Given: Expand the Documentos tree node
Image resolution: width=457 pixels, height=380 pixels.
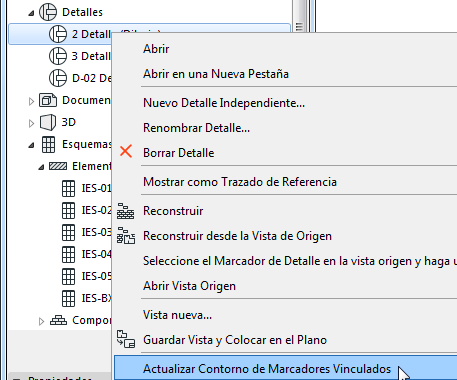Looking at the screenshot, I should pos(31,101).
